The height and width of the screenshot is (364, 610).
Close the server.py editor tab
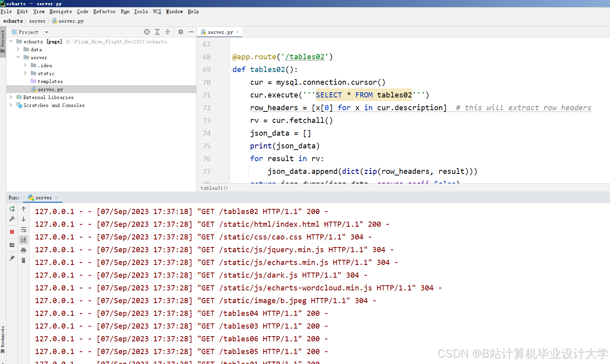238,32
